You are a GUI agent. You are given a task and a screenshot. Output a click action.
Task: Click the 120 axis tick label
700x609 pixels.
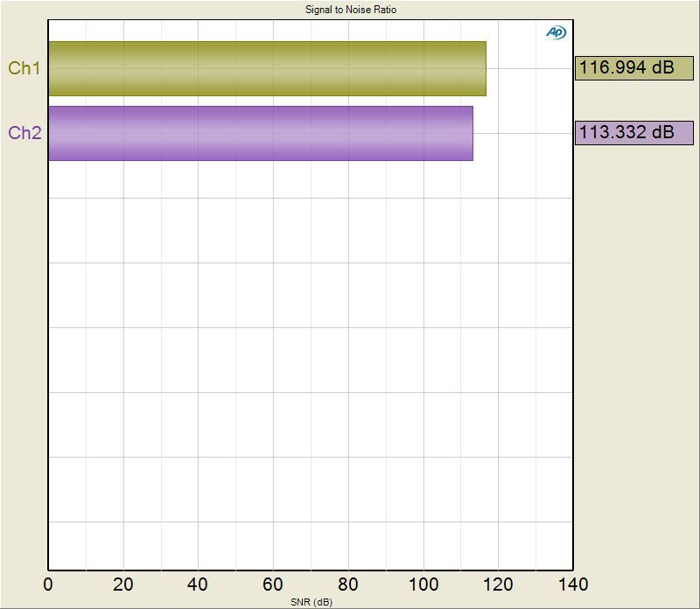coord(498,584)
